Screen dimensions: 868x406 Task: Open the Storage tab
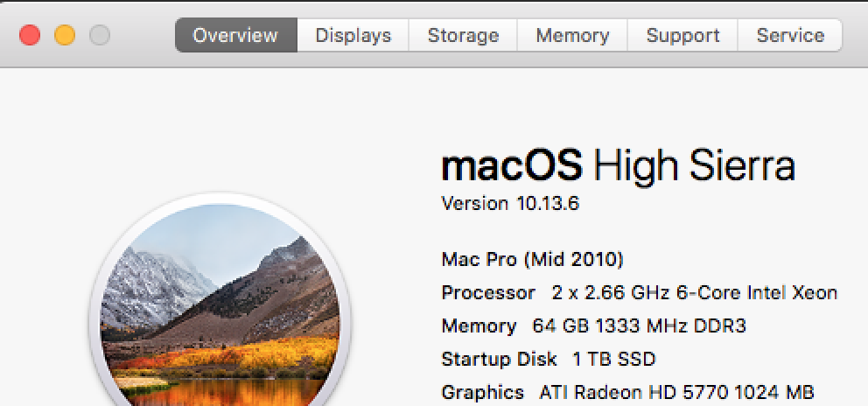coord(463,36)
